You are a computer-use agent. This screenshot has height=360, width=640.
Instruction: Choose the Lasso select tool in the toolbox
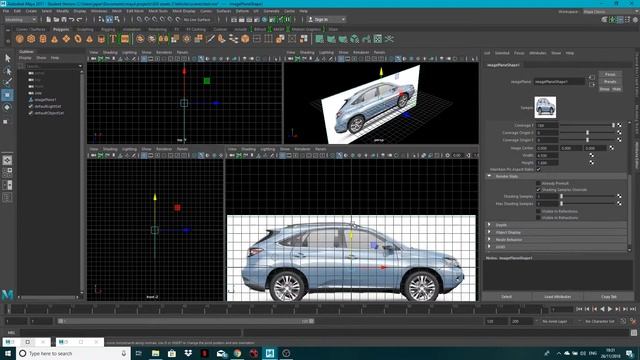[x=7, y=71]
